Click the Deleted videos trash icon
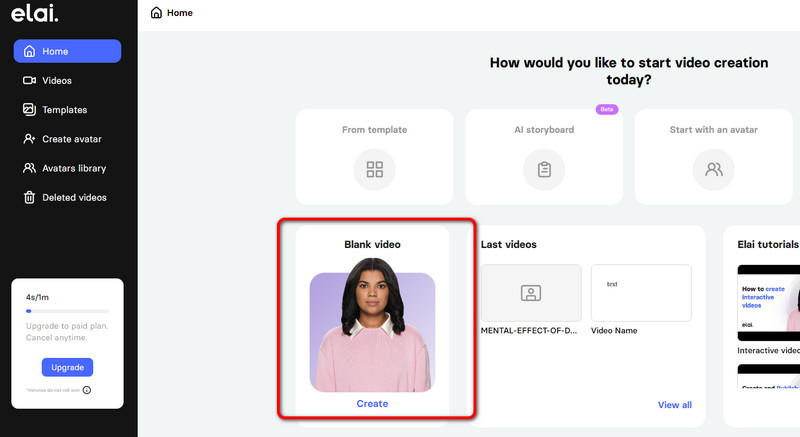This screenshot has height=437, width=800. pos(30,197)
